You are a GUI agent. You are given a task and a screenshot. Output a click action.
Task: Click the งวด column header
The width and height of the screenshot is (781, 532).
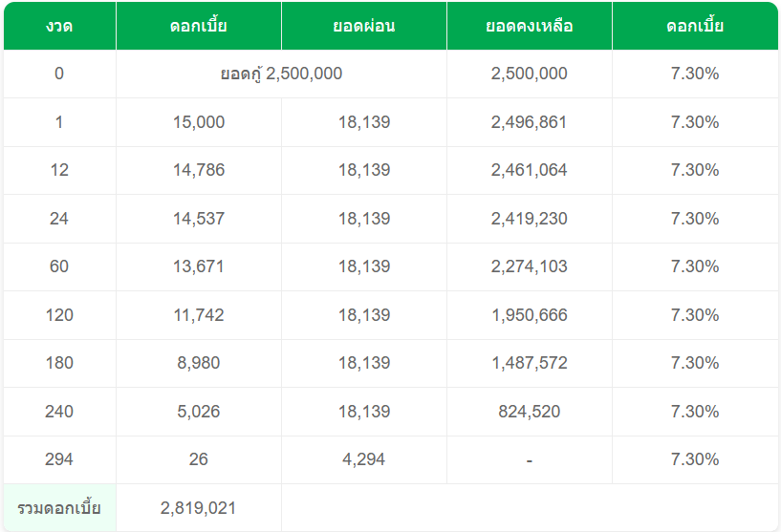point(59,26)
